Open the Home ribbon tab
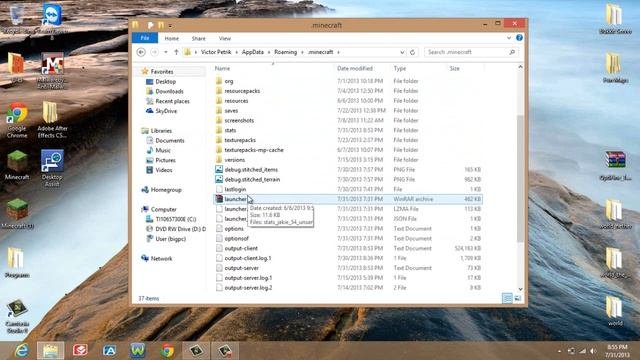 click(172, 38)
